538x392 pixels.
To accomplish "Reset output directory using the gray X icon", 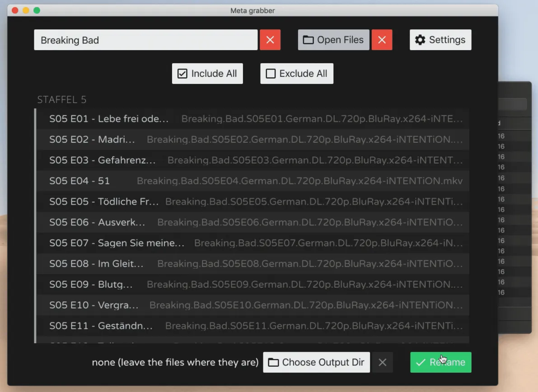I will tap(383, 362).
